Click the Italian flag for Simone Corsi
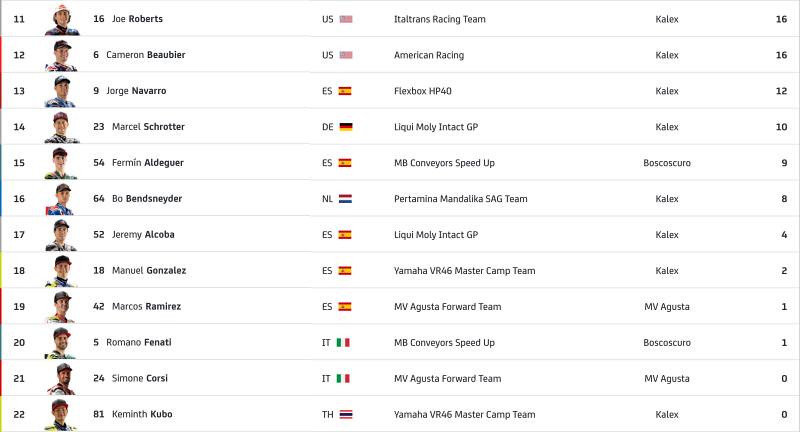The height and width of the screenshot is (432, 800). 343,378
